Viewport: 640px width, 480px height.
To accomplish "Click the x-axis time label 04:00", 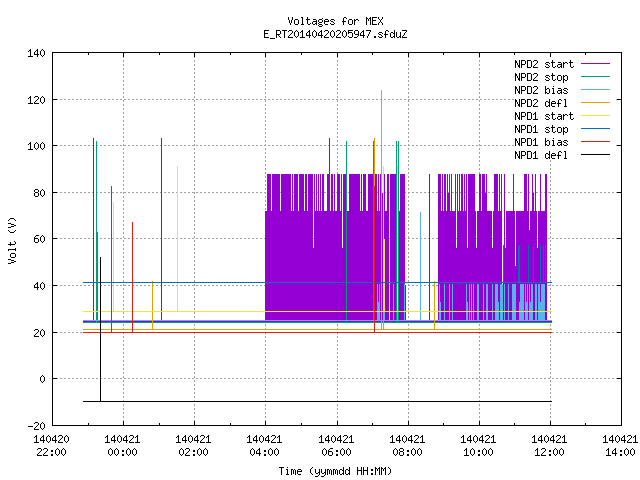I will point(264,452).
